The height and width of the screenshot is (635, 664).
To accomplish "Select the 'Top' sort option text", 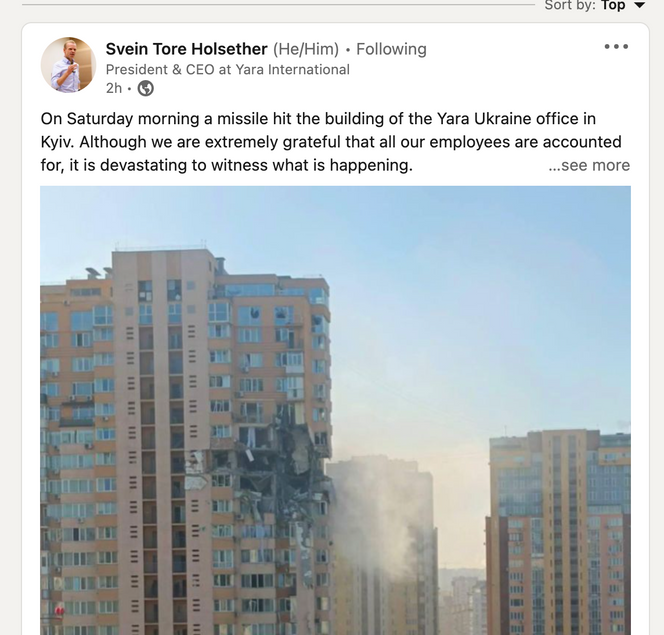I will (x=613, y=5).
